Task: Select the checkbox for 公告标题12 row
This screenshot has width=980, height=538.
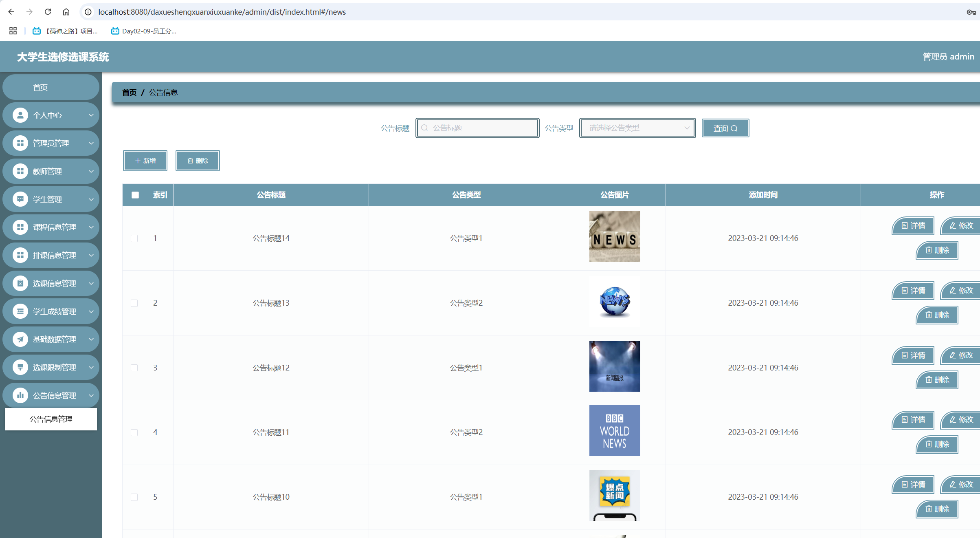Action: point(134,368)
